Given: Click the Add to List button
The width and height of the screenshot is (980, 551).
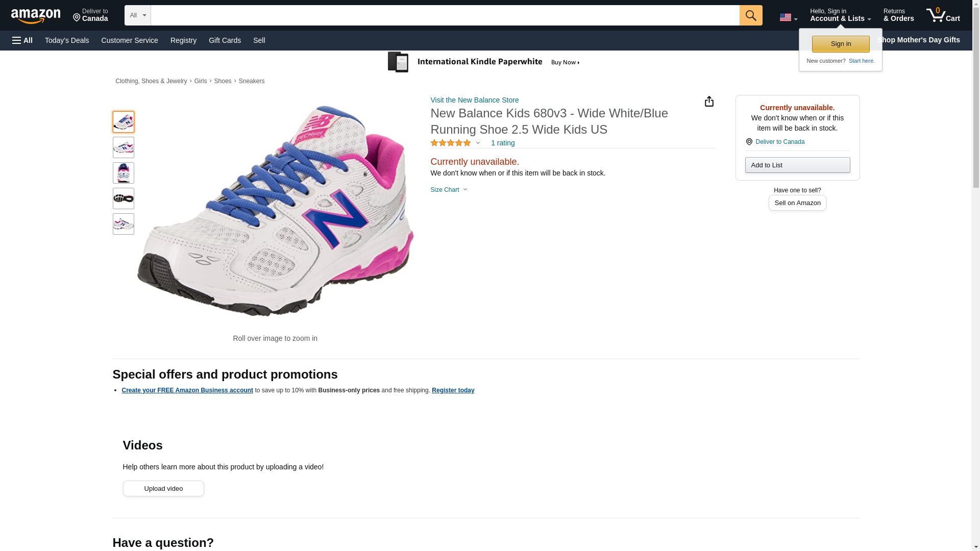Looking at the screenshot, I should click(797, 165).
